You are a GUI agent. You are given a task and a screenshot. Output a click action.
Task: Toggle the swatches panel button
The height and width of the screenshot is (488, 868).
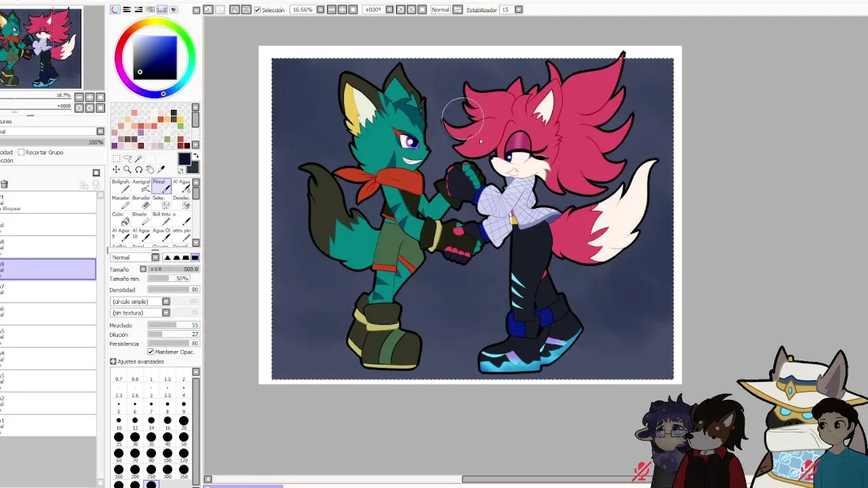point(162,9)
